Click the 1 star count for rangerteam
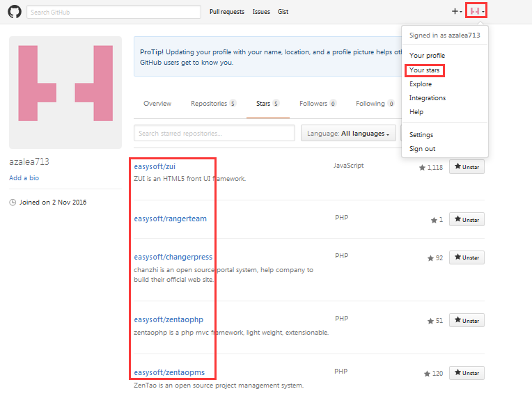532x405 pixels. [x=437, y=220]
